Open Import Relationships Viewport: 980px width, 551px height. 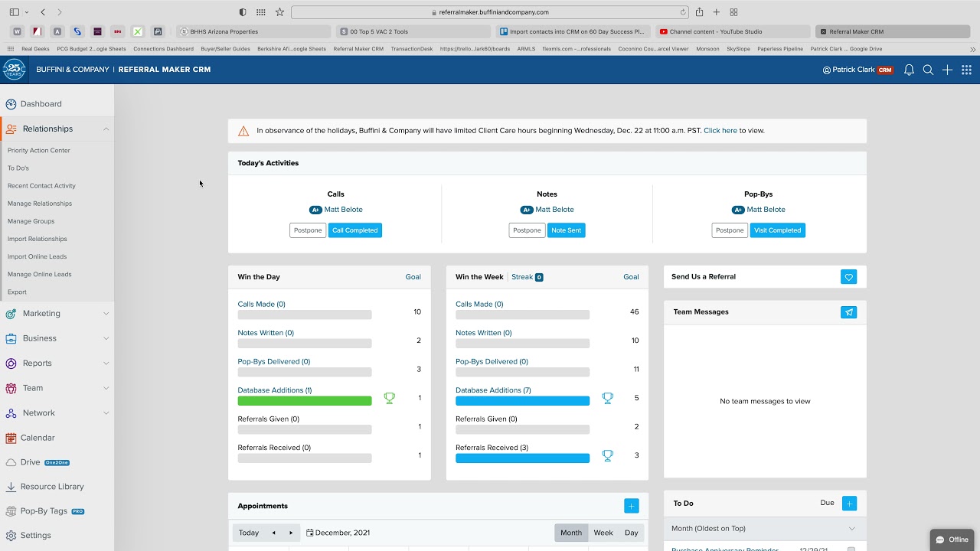tap(38, 239)
